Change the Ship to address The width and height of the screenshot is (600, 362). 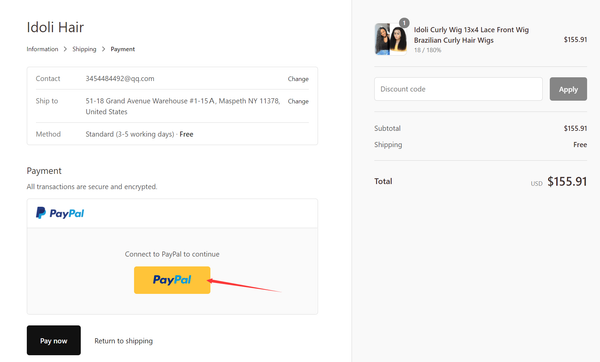pos(298,101)
